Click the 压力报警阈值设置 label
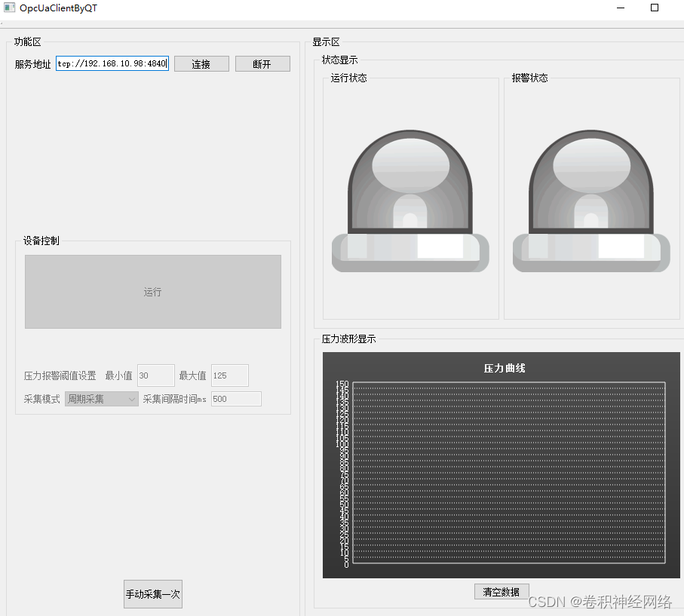684x616 pixels. click(60, 375)
